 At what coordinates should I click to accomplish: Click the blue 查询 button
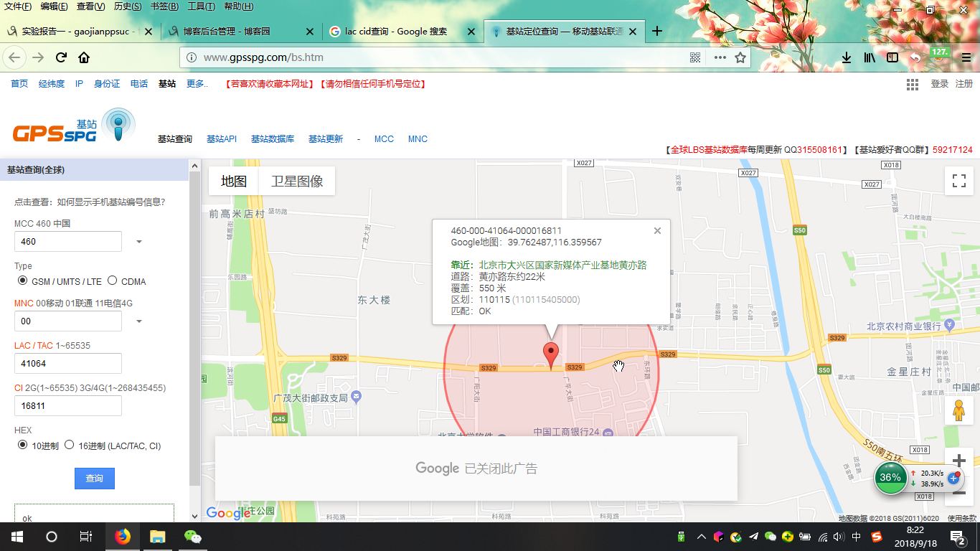[95, 479]
